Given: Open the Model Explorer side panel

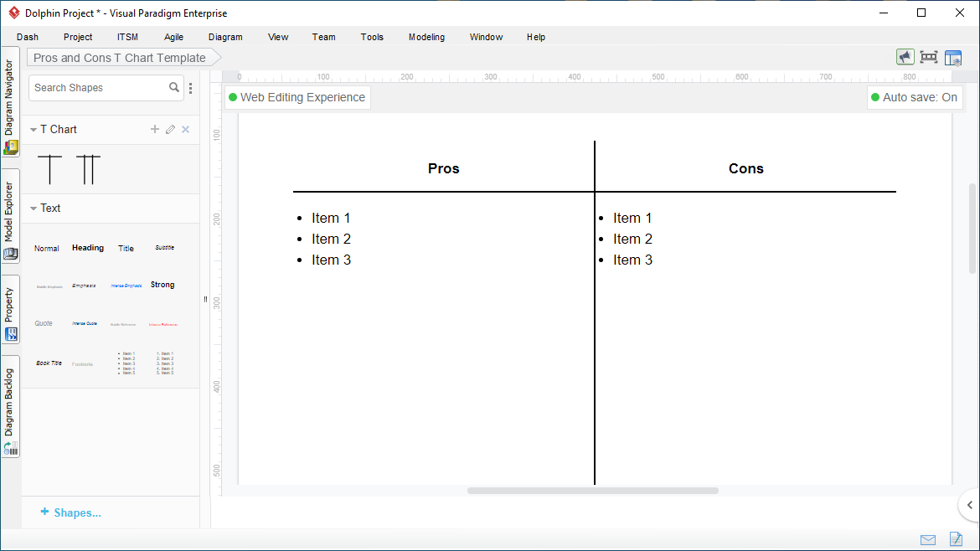Looking at the screenshot, I should 10,215.
